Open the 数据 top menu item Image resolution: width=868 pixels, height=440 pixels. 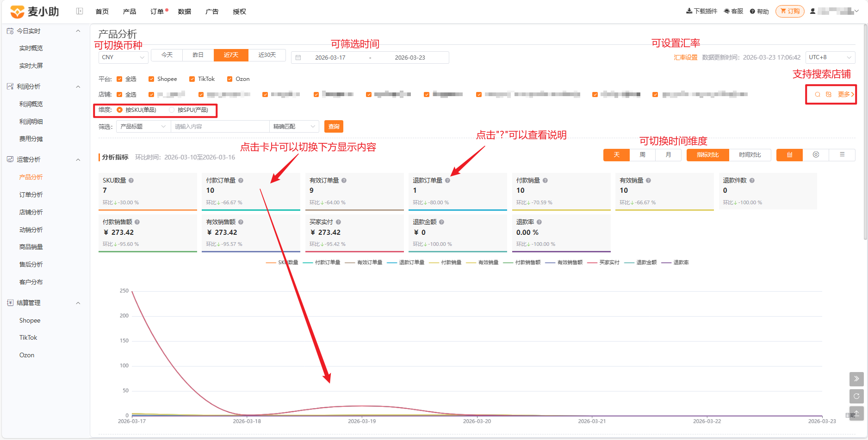[x=184, y=12]
